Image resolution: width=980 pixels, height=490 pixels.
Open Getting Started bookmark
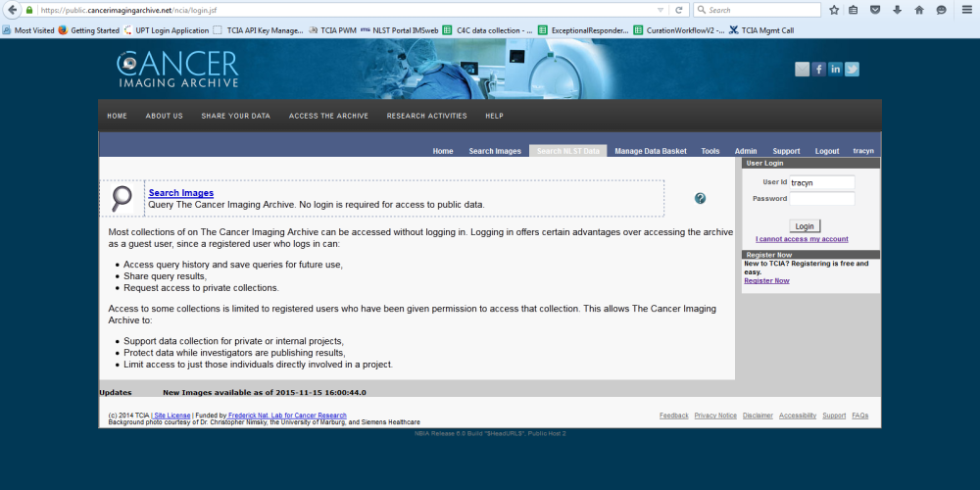[x=89, y=30]
